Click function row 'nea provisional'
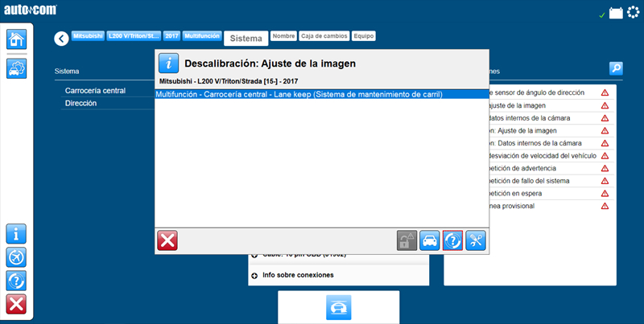The width and height of the screenshot is (644, 324). [x=551, y=206]
